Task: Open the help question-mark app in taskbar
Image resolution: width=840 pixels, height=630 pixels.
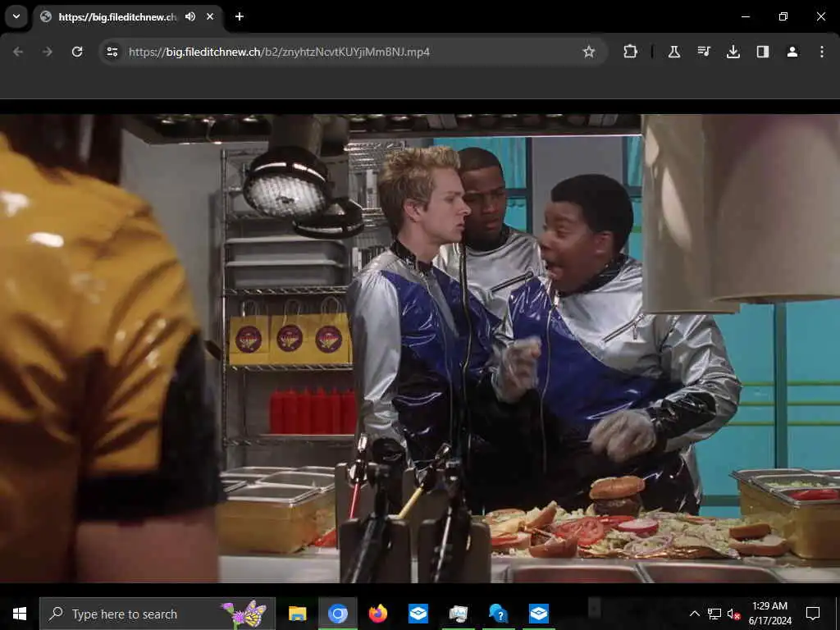Action: [498, 614]
